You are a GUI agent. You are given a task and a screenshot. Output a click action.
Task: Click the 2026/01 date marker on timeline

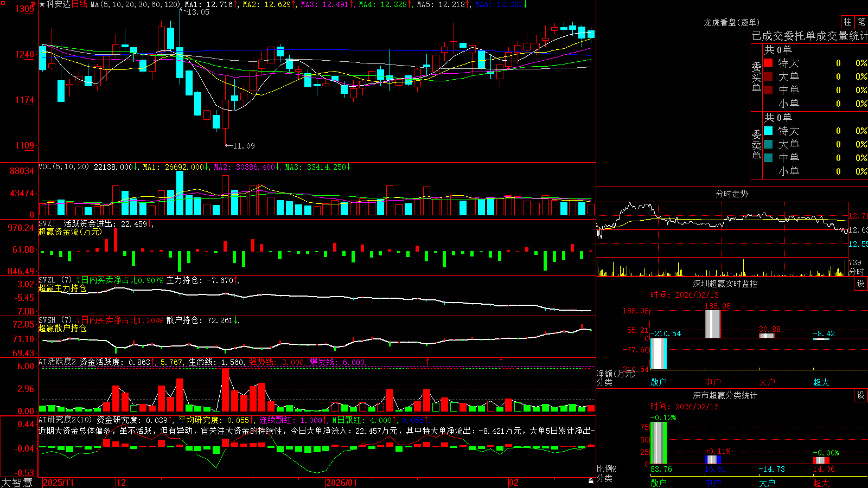[341, 483]
